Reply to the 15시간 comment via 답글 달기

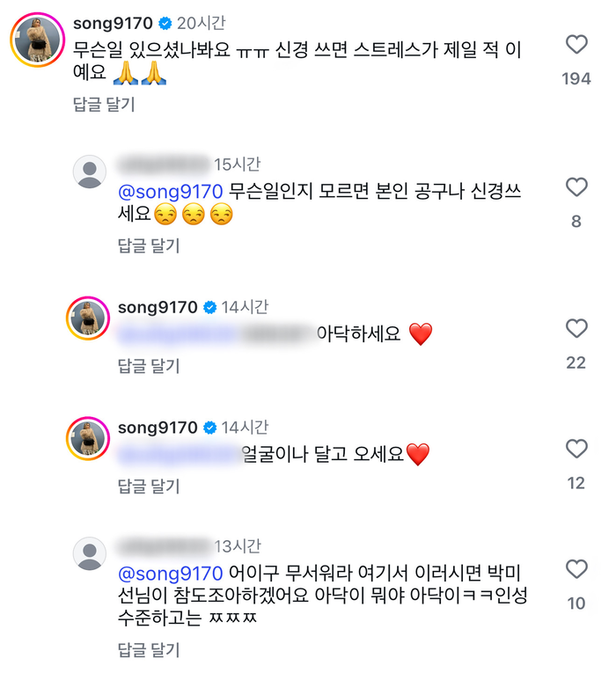149,245
